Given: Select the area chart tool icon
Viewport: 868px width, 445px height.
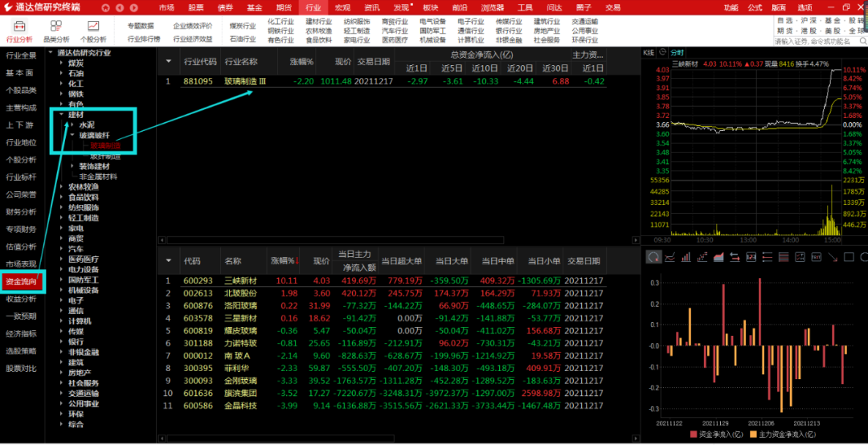Looking at the screenshot, I should pos(719,257).
